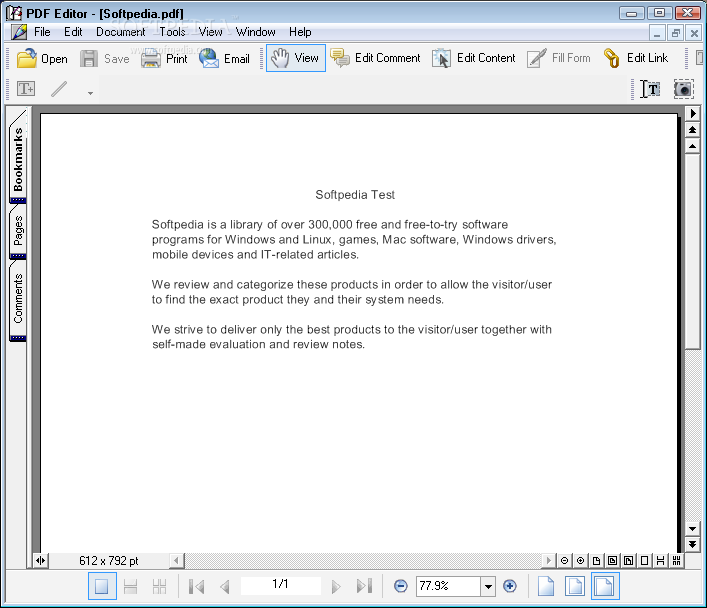Open the Help menu
Screen dimensions: 707x608
[300, 32]
